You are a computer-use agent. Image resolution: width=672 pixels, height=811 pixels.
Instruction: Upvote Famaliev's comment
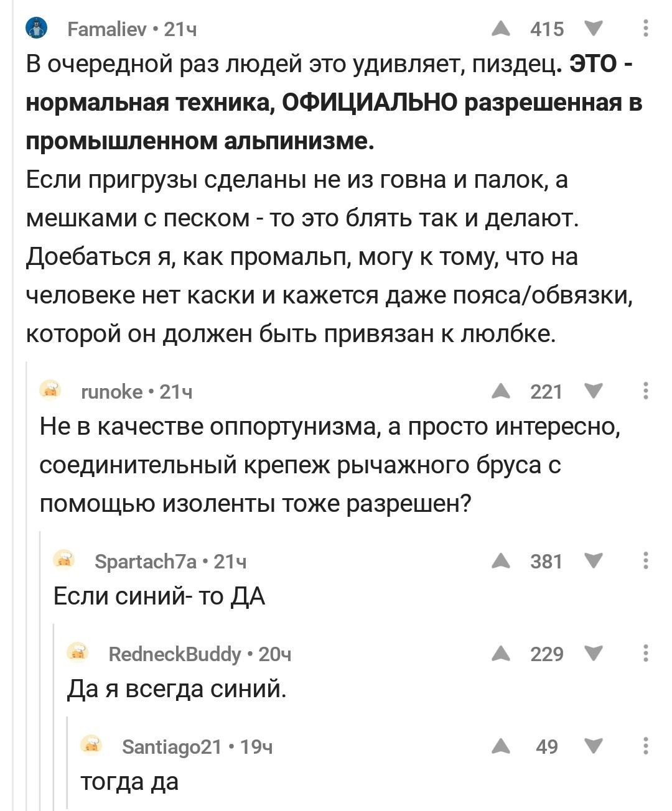point(501,29)
